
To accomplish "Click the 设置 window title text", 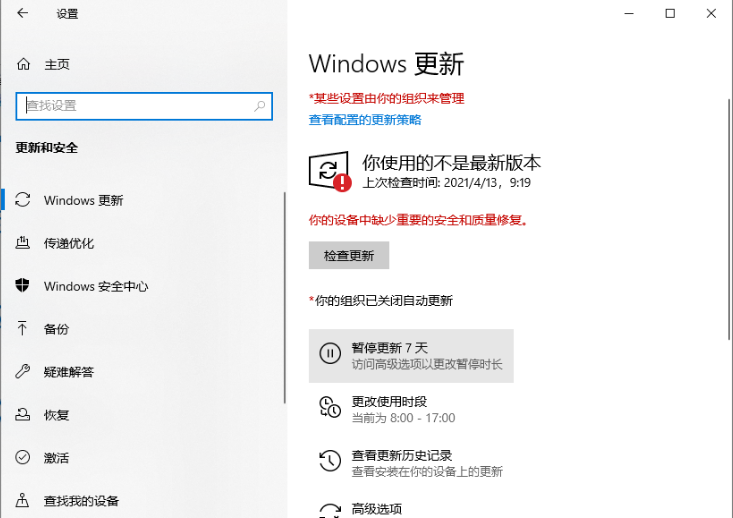I will pyautogui.click(x=67, y=14).
